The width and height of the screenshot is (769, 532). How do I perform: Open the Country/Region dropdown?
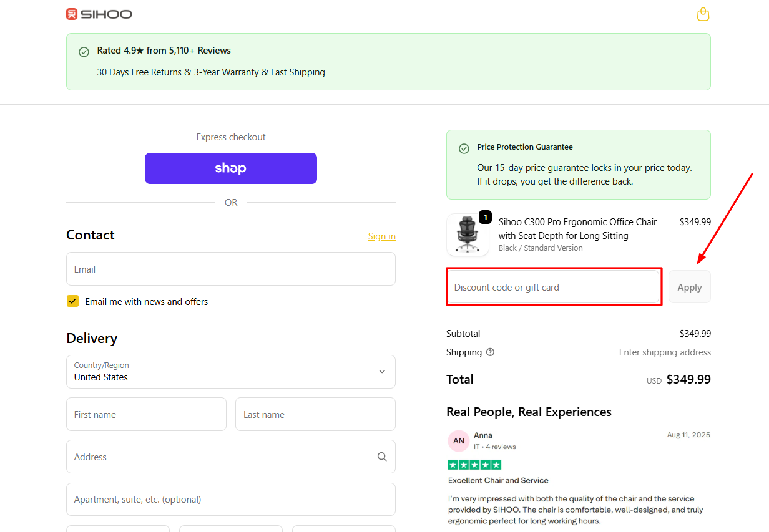click(231, 372)
